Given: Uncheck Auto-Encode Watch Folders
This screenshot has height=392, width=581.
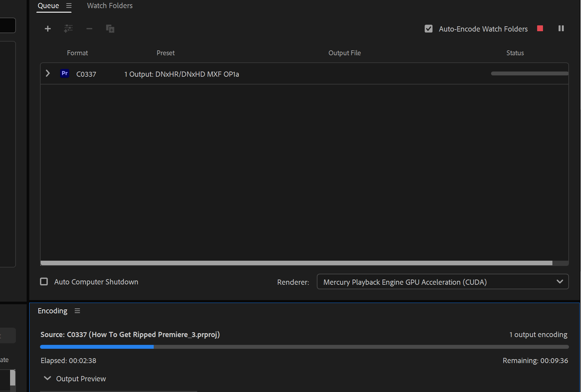Looking at the screenshot, I should pos(429,29).
